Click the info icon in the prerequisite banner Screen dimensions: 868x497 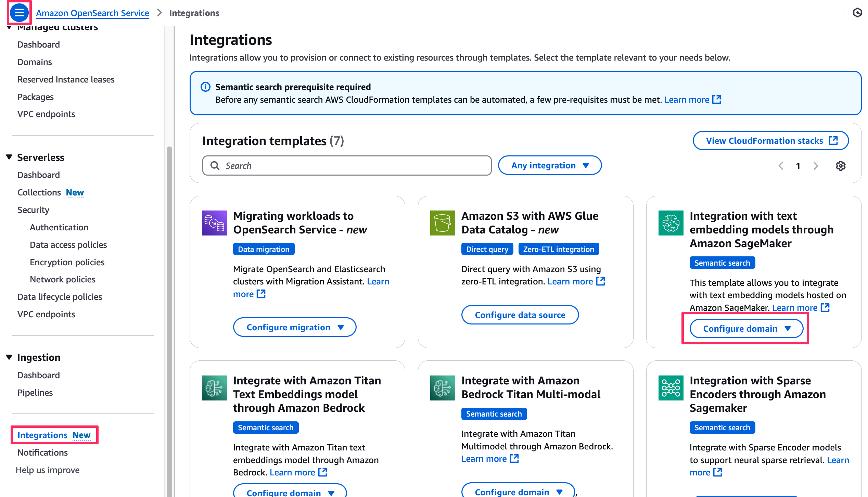(x=205, y=87)
